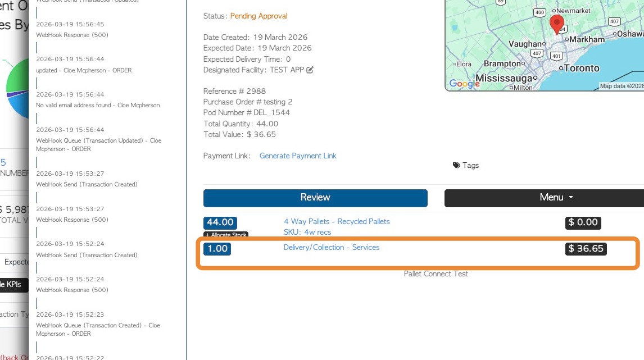The width and height of the screenshot is (644, 360).
Task: Click the red map location pin
Action: [556, 25]
